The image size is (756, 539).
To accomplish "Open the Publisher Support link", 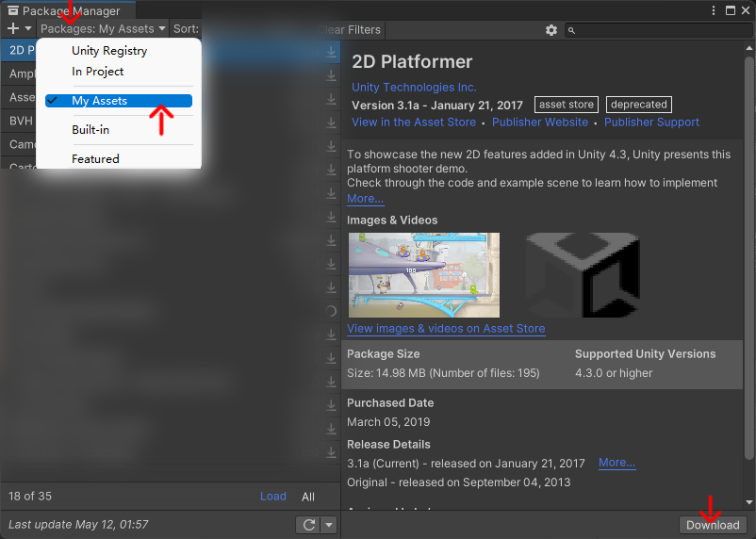I will tap(651, 122).
